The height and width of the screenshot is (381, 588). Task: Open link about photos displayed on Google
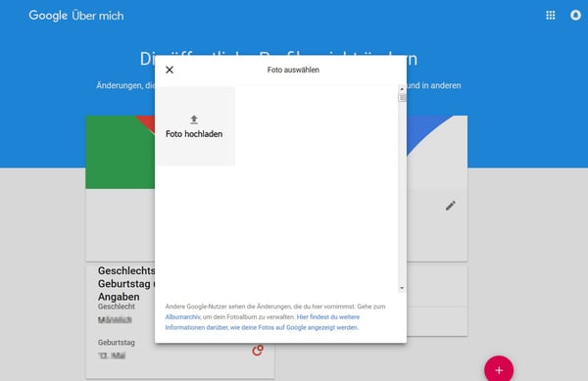click(263, 322)
